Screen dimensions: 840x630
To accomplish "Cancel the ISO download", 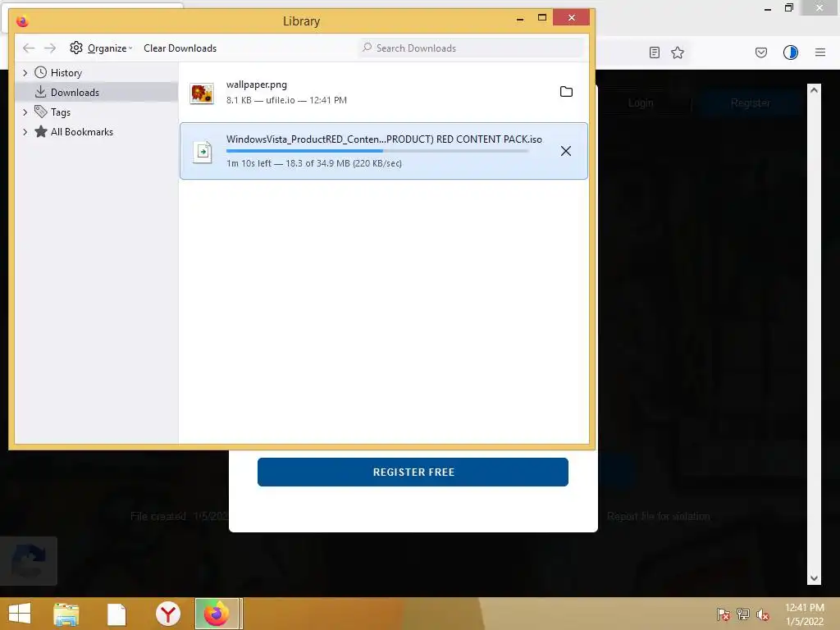I will tap(566, 151).
